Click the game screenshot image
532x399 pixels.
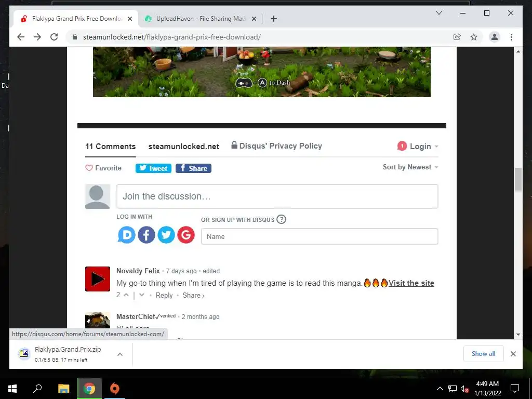click(x=262, y=72)
